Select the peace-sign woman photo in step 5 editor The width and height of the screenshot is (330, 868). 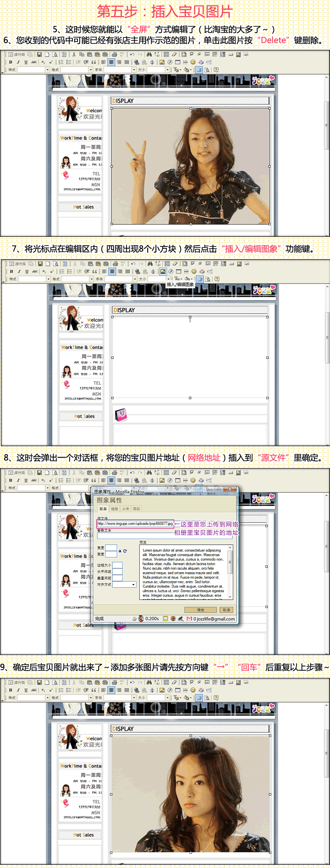(x=191, y=166)
